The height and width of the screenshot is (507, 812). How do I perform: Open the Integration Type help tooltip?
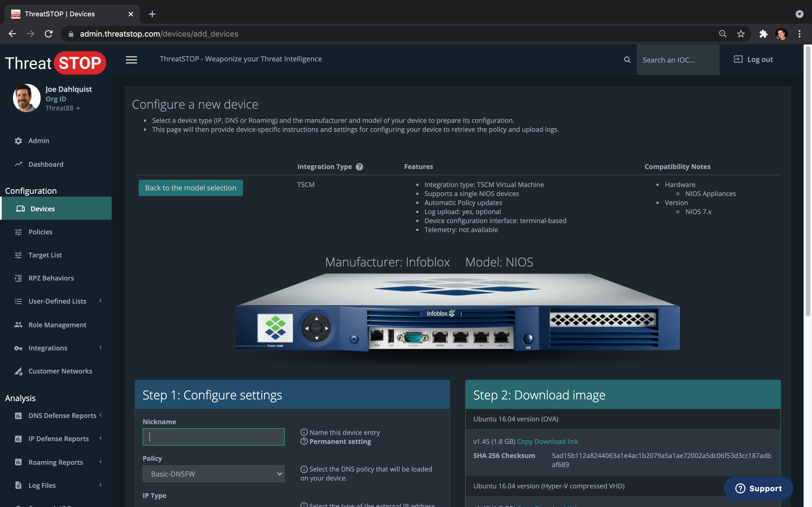pyautogui.click(x=360, y=167)
